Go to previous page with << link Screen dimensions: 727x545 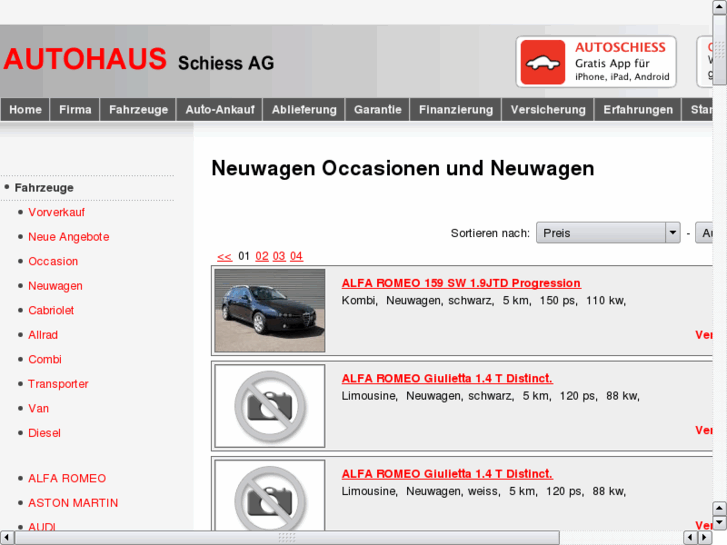[224, 256]
